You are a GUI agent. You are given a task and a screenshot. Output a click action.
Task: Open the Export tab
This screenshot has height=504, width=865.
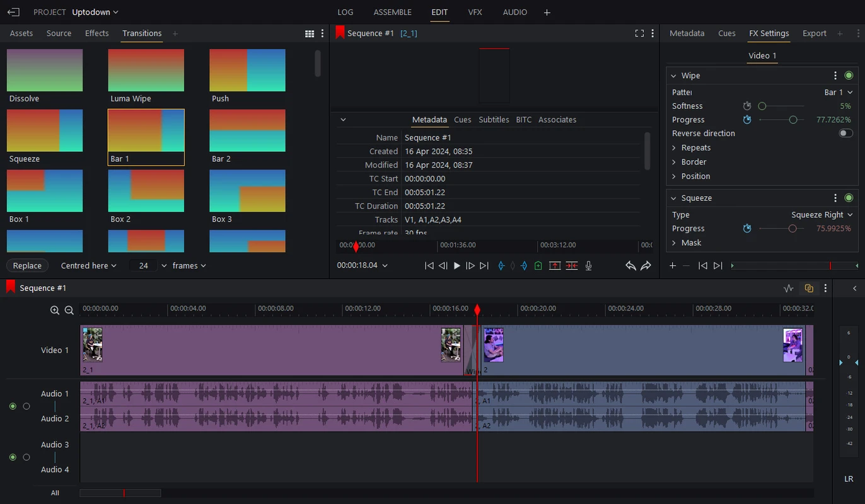coord(814,33)
